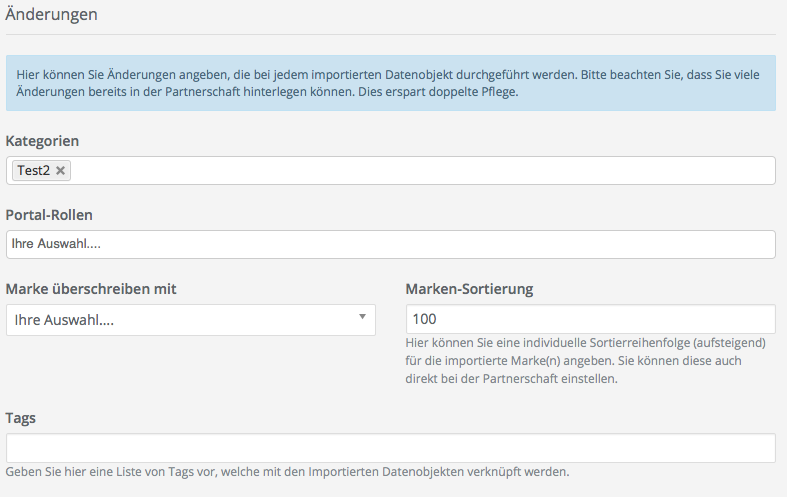This screenshot has width=787, height=497.
Task: Click into the Tags input field
Action: (390, 447)
